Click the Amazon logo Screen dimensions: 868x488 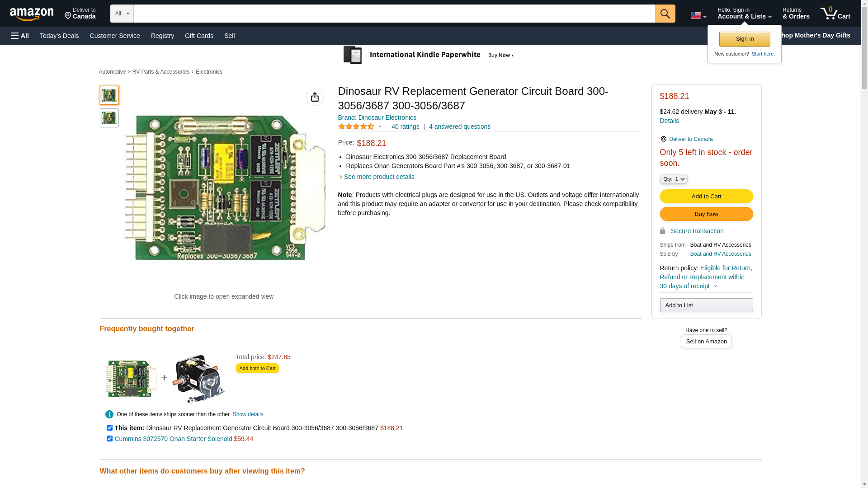click(x=32, y=14)
